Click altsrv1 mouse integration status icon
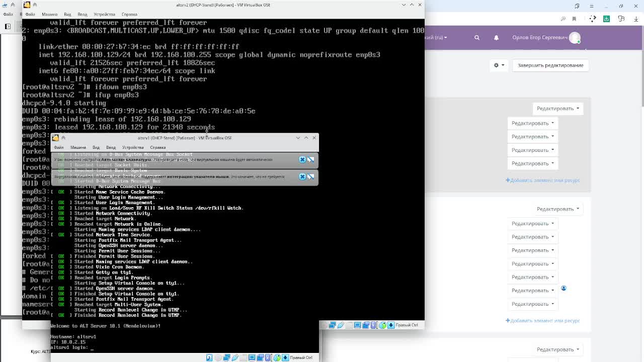This screenshot has width=644, height=362. pos(277,357)
